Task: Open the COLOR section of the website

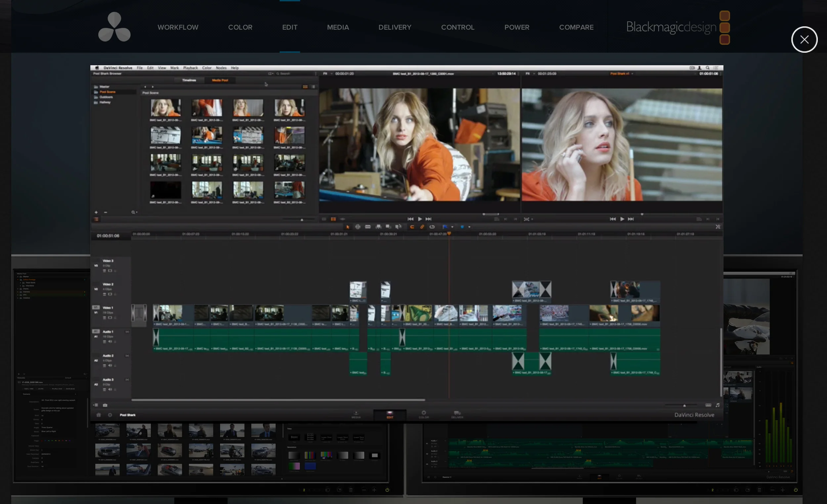Action: 240,27
